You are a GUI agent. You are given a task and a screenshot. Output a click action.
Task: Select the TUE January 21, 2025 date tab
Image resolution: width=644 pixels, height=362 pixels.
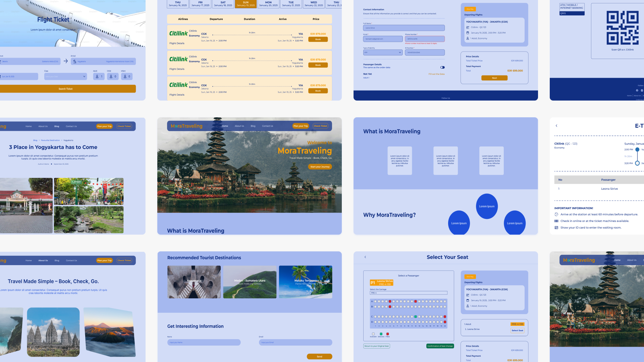click(x=291, y=4)
